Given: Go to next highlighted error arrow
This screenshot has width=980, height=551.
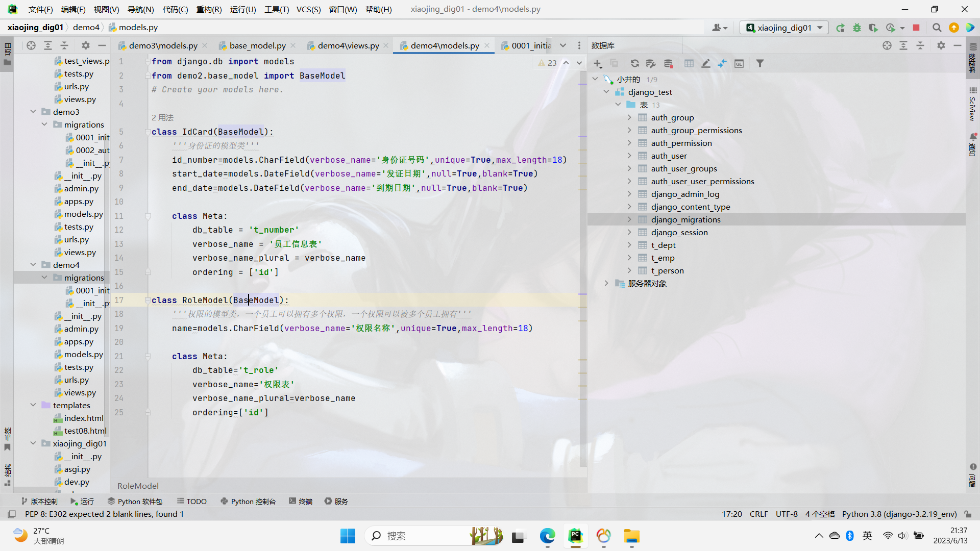Looking at the screenshot, I should click(x=579, y=63).
